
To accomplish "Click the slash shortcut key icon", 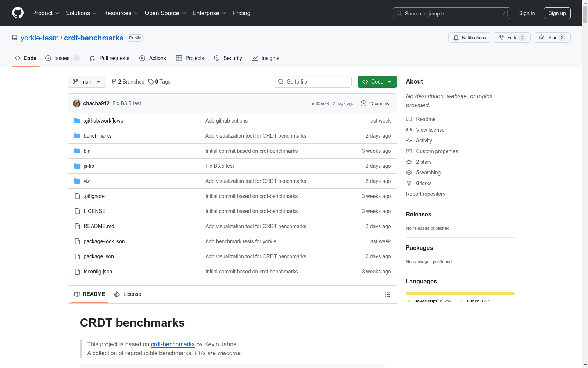I will [x=504, y=13].
